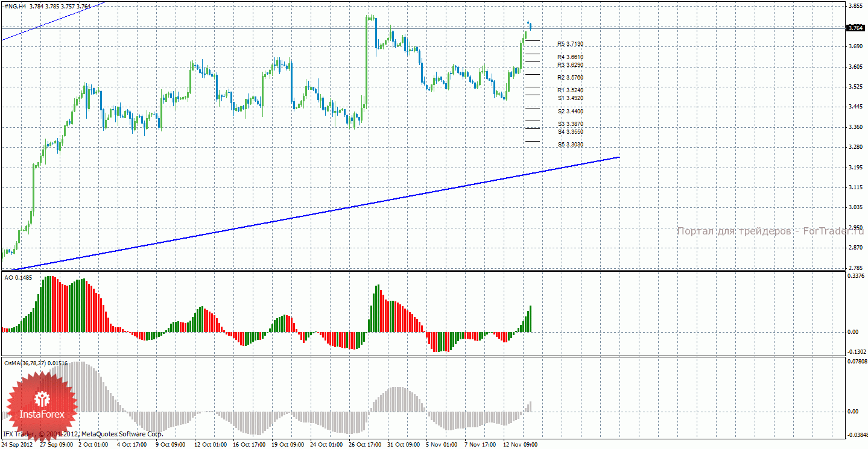The height and width of the screenshot is (449, 868).
Task: Click the latest tall green AO histogram bar
Action: click(x=530, y=319)
